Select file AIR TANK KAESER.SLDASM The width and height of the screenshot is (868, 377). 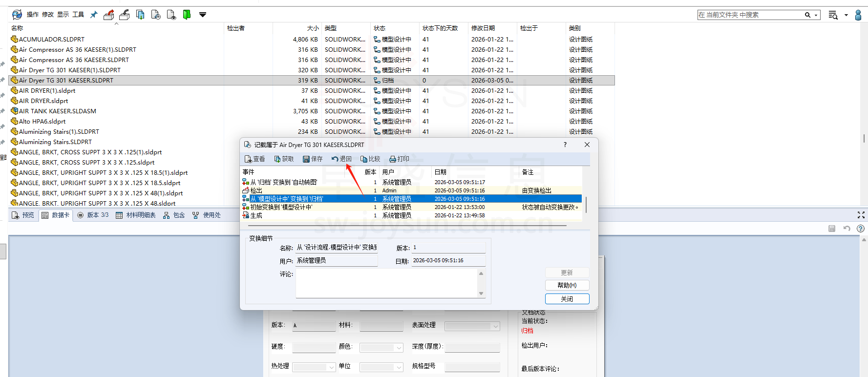pos(57,111)
